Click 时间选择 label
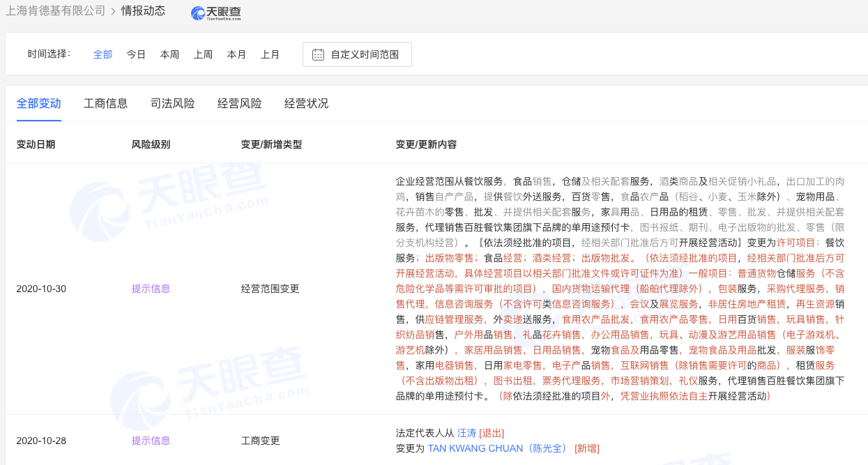The height and width of the screenshot is (465, 868). (50, 54)
